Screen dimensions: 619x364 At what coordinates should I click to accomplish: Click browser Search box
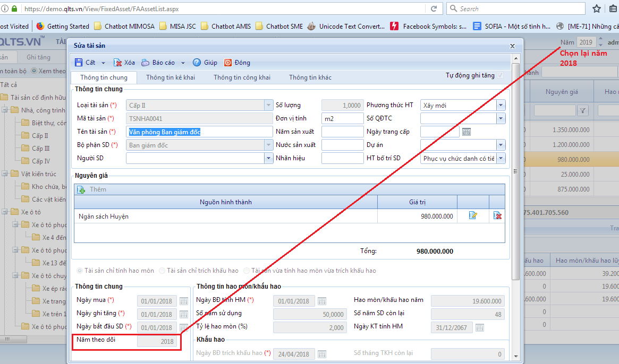point(515,8)
